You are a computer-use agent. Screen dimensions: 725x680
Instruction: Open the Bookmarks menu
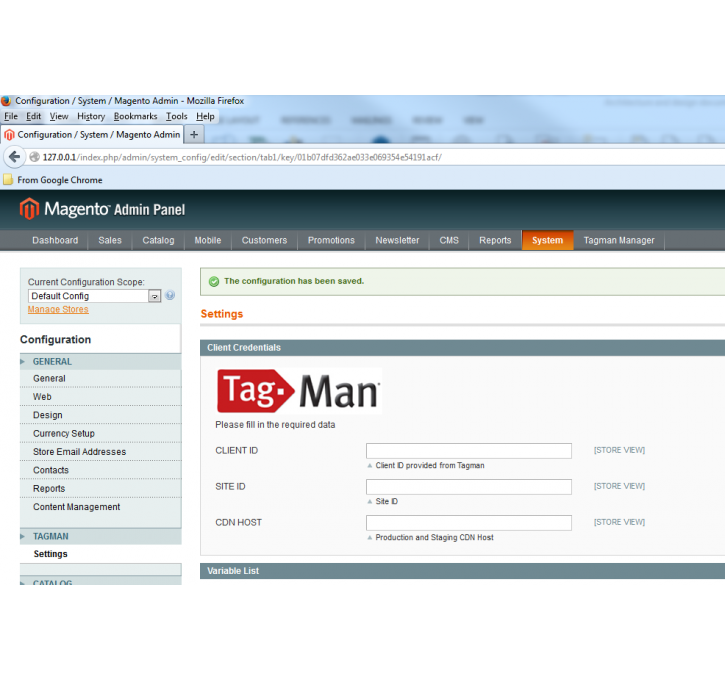(x=135, y=116)
